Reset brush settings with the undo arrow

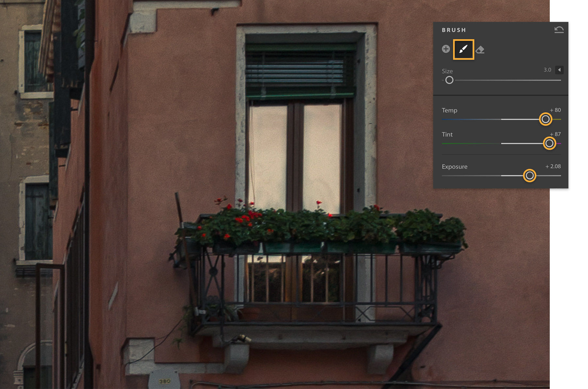559,30
